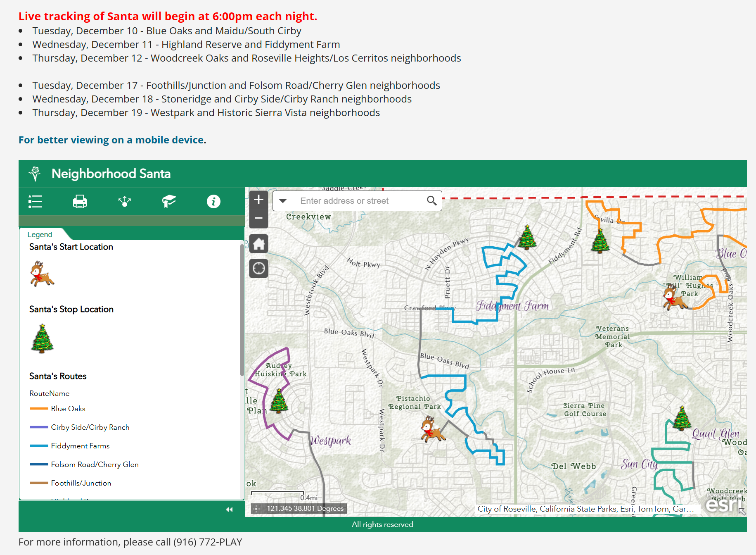Image resolution: width=756 pixels, height=555 pixels.
Task: Click the Blue Oaks orange route swatch
Action: [39, 409]
